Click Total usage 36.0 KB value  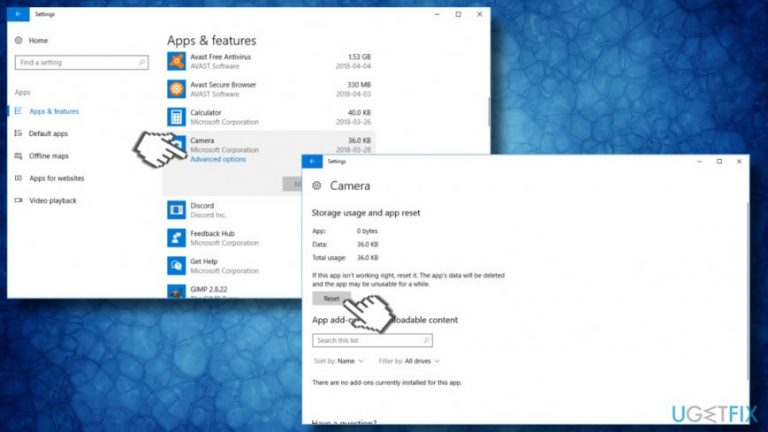(367, 257)
